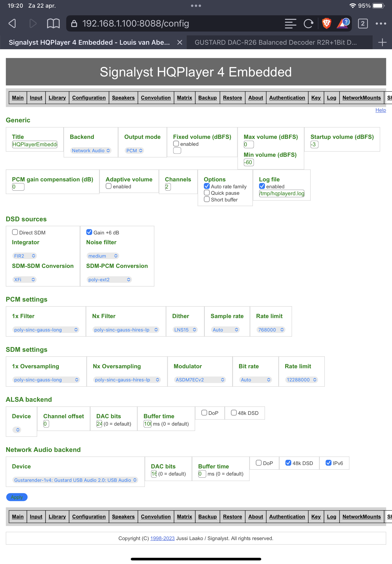Image resolution: width=392 pixels, height=564 pixels.
Task: Open the PCM Sample rate Auto dropdown
Action: 225,330
